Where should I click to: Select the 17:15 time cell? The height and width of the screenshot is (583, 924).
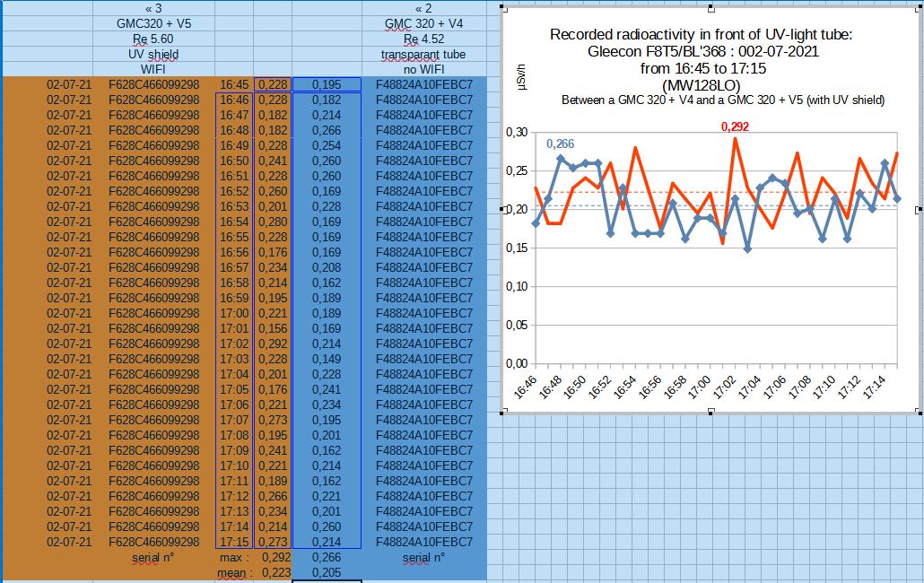tap(234, 542)
